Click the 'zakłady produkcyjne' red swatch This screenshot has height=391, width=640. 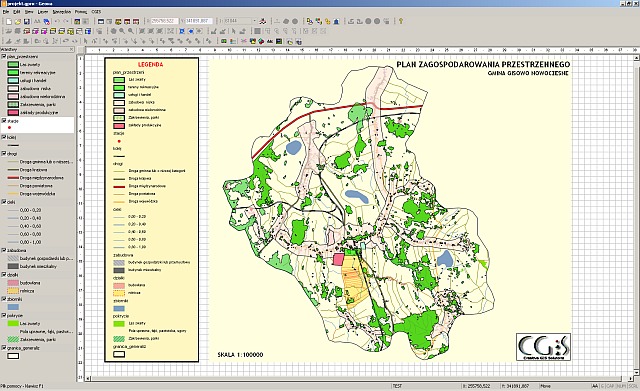coord(13,112)
